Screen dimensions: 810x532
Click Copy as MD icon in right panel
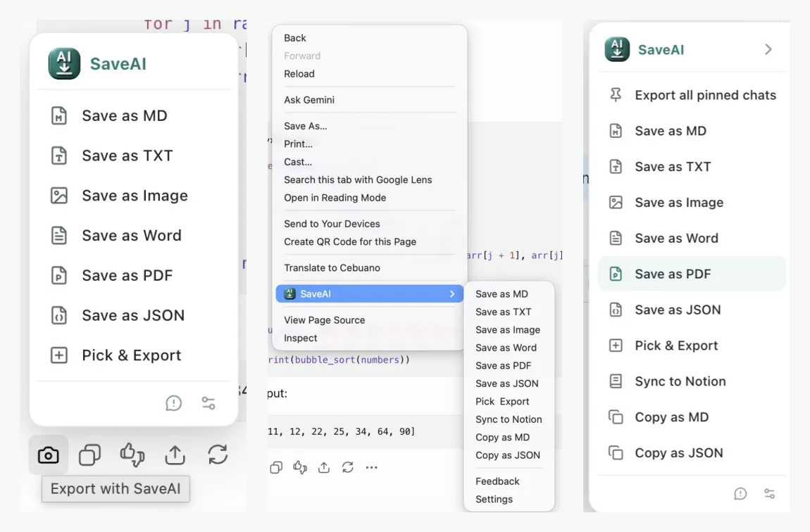(616, 417)
